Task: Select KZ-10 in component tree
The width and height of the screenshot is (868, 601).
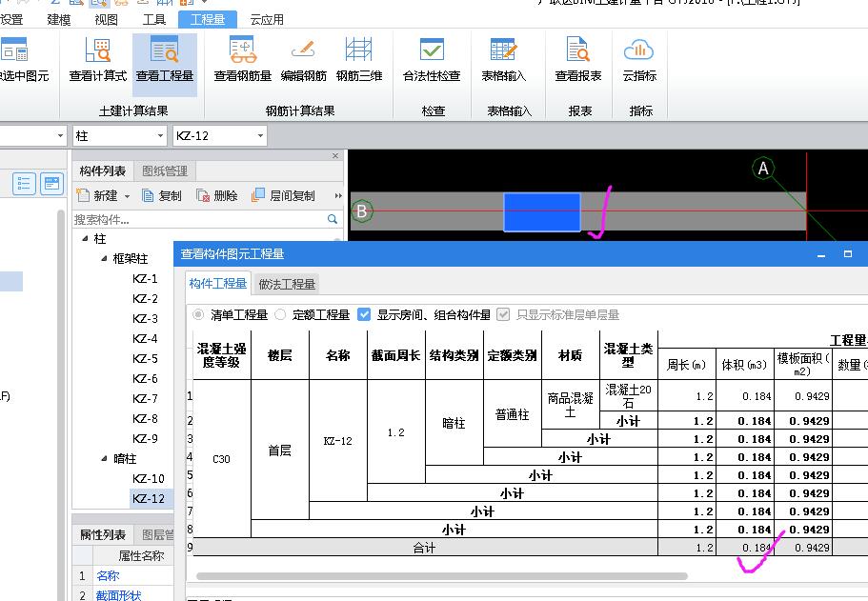Action: pyautogui.click(x=149, y=479)
